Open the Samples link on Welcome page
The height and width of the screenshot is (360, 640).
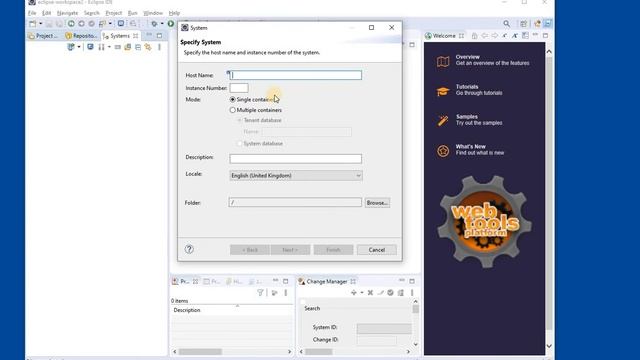470,120
